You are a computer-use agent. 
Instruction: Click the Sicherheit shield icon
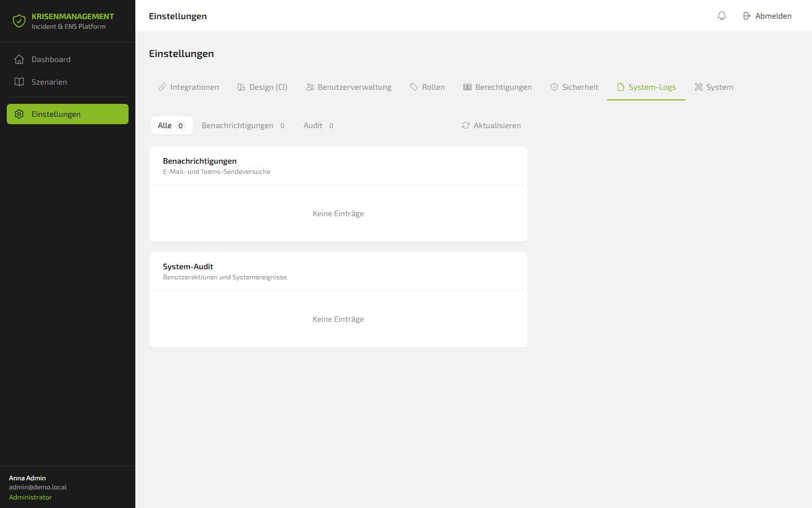(554, 87)
